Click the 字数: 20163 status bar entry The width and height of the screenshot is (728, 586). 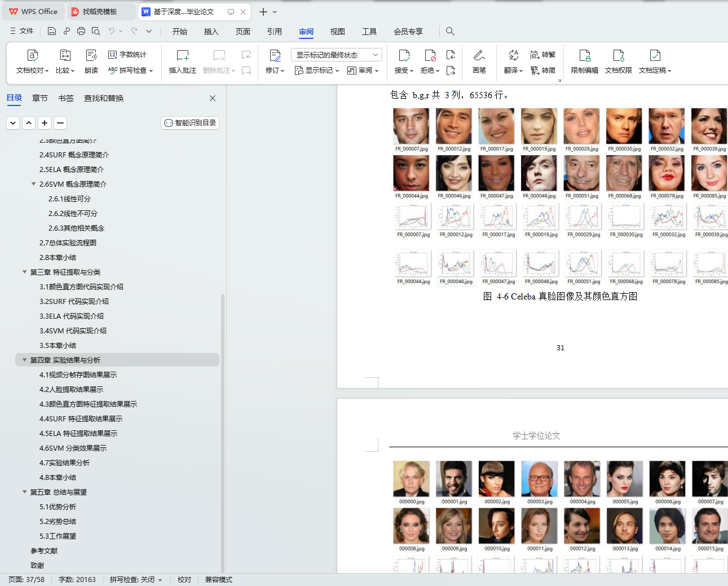click(77, 580)
